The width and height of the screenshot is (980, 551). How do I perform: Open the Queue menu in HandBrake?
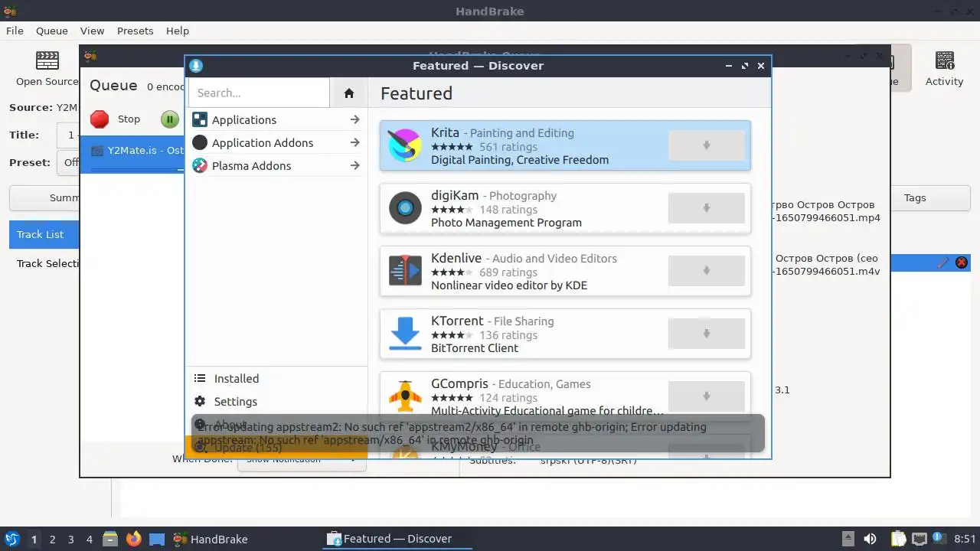click(52, 31)
